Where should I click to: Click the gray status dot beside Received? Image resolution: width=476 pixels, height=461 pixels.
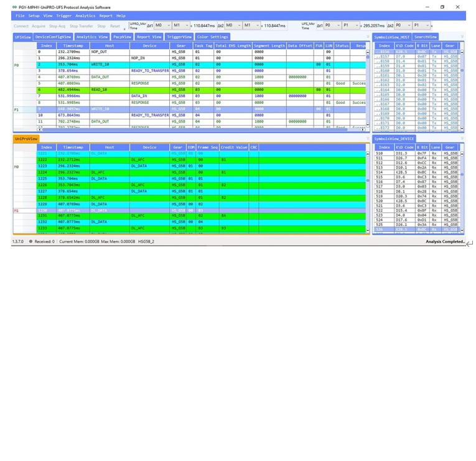[x=30, y=241]
